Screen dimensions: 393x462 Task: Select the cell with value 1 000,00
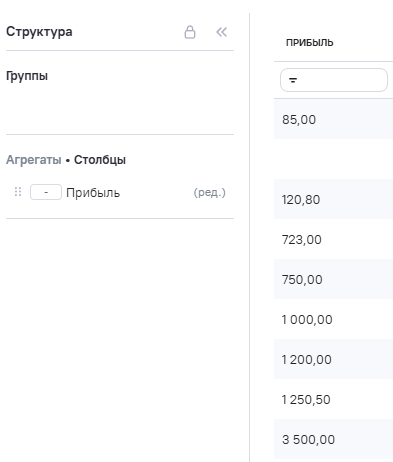tap(333, 319)
